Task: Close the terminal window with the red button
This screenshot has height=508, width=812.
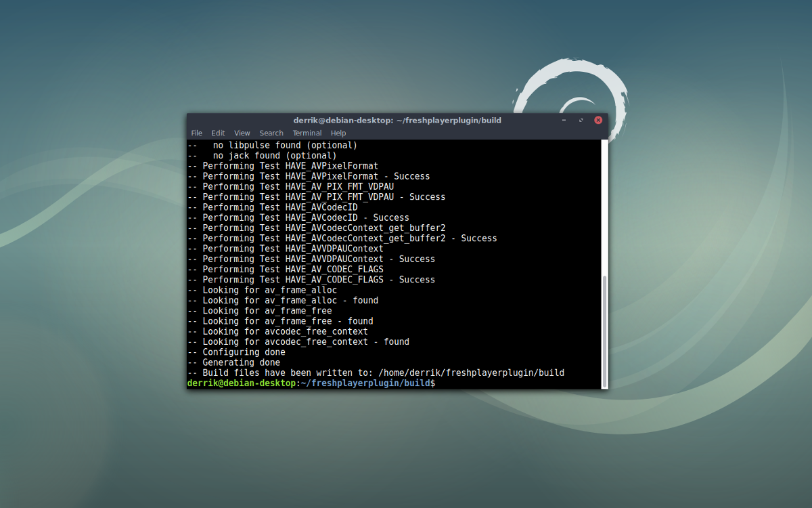Action: click(598, 120)
